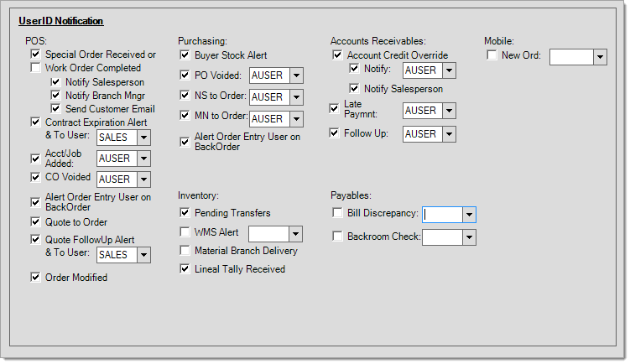
Task: Click the Bill Discrepancy user input field
Action: point(442,215)
